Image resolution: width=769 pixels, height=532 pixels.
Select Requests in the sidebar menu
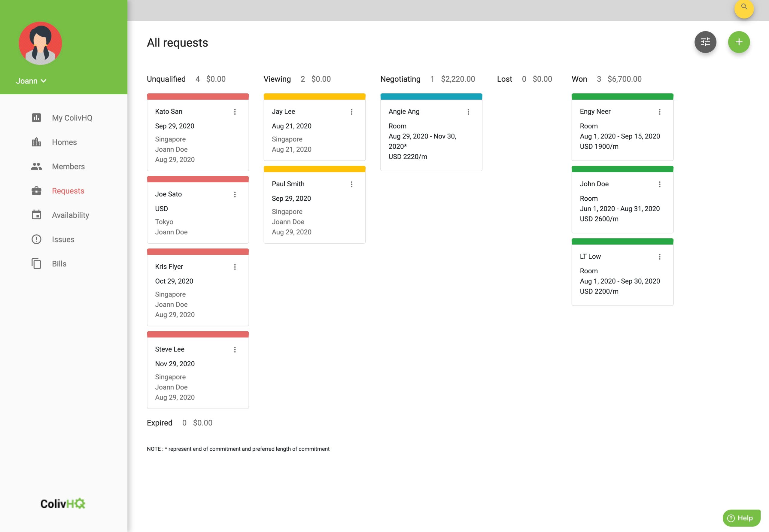click(x=68, y=191)
